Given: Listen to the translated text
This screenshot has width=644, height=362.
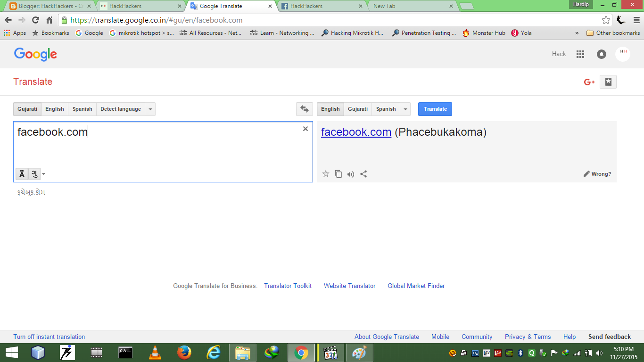Looking at the screenshot, I should click(351, 174).
